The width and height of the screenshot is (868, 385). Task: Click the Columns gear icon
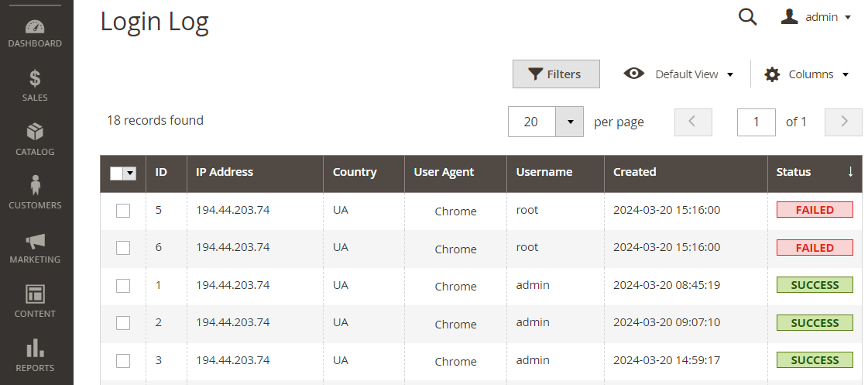(772, 74)
